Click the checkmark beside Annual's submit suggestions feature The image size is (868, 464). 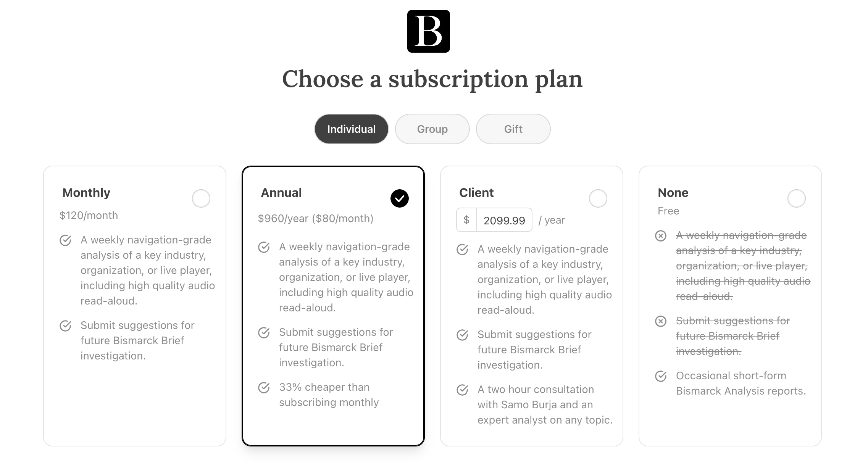pyautogui.click(x=264, y=332)
